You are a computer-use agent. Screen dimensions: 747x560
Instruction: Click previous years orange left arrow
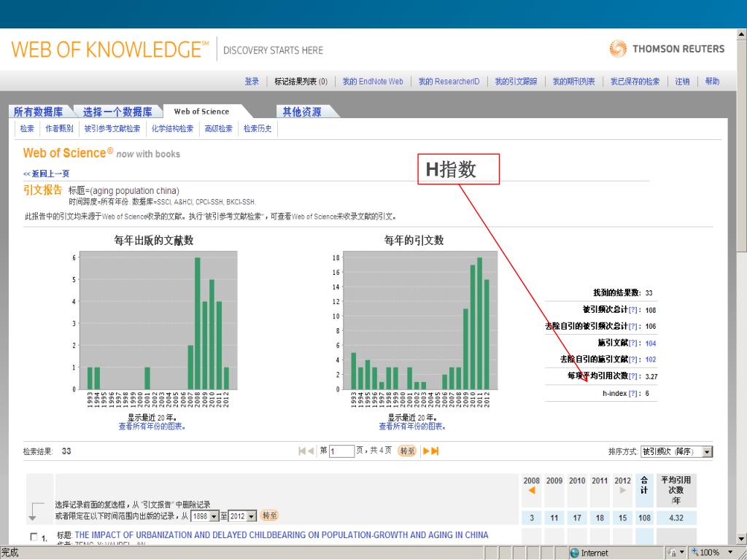coord(532,491)
